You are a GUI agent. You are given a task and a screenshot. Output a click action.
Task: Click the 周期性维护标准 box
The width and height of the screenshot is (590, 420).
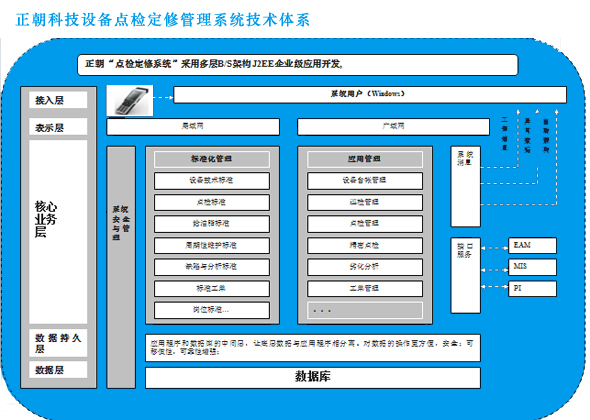click(212, 246)
